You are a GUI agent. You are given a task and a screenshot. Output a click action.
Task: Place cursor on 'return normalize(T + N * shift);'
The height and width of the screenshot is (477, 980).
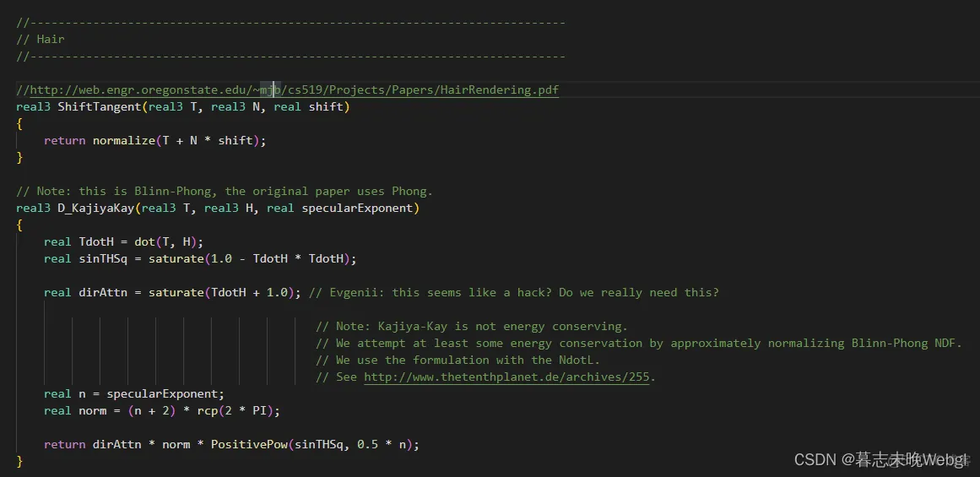[x=155, y=141]
